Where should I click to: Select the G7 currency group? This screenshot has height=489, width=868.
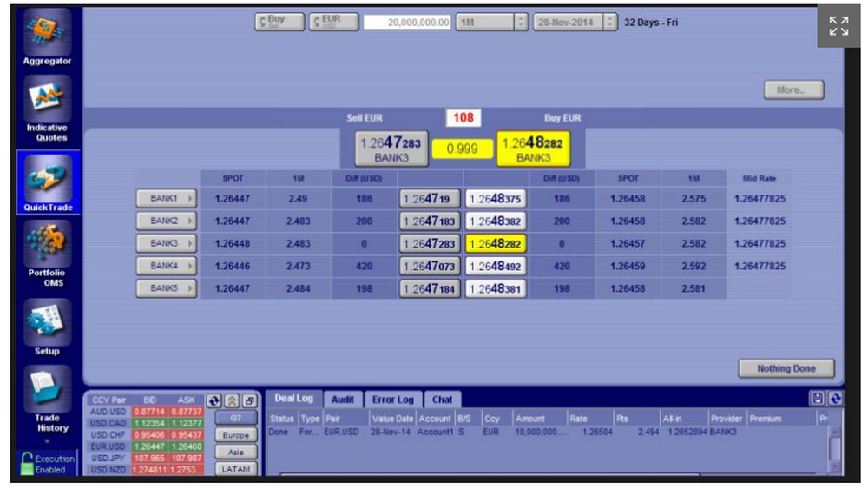click(x=236, y=418)
